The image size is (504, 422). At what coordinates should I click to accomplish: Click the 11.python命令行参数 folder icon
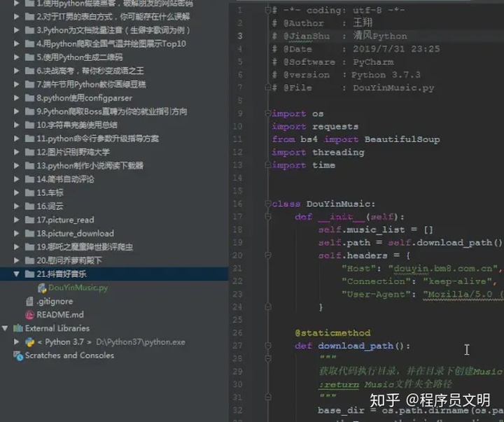29,139
